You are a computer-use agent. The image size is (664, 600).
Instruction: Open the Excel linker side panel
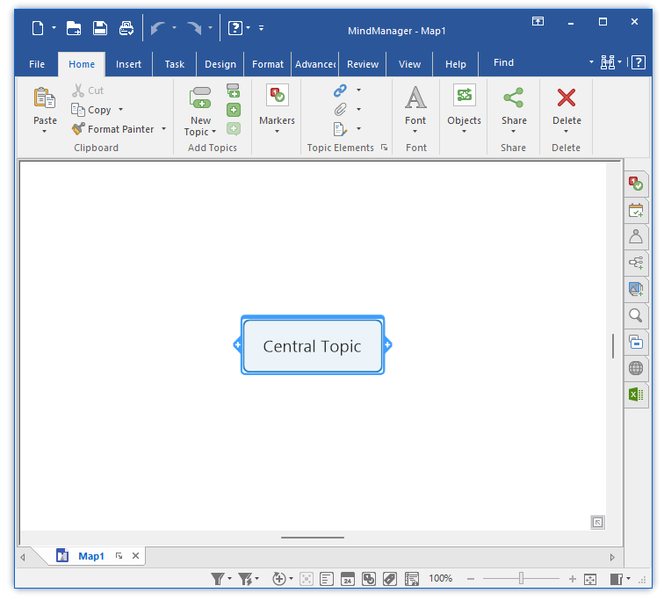(x=636, y=395)
